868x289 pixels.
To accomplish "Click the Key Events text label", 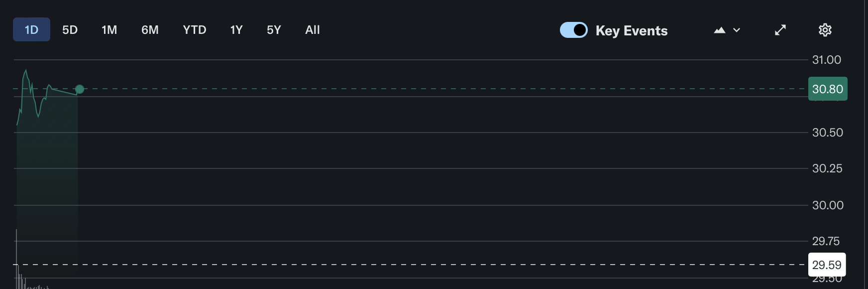I will [x=632, y=31].
